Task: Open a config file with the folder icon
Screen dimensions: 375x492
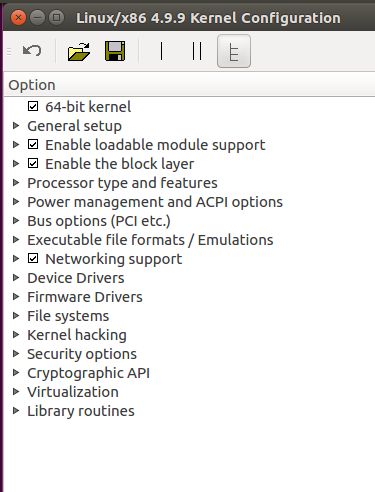Action: [x=79, y=51]
